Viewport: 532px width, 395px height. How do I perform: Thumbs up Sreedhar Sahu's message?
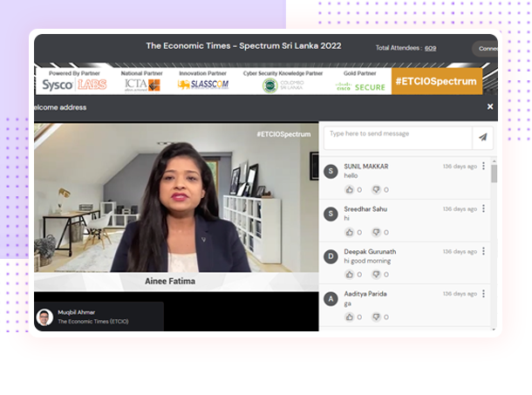351,232
